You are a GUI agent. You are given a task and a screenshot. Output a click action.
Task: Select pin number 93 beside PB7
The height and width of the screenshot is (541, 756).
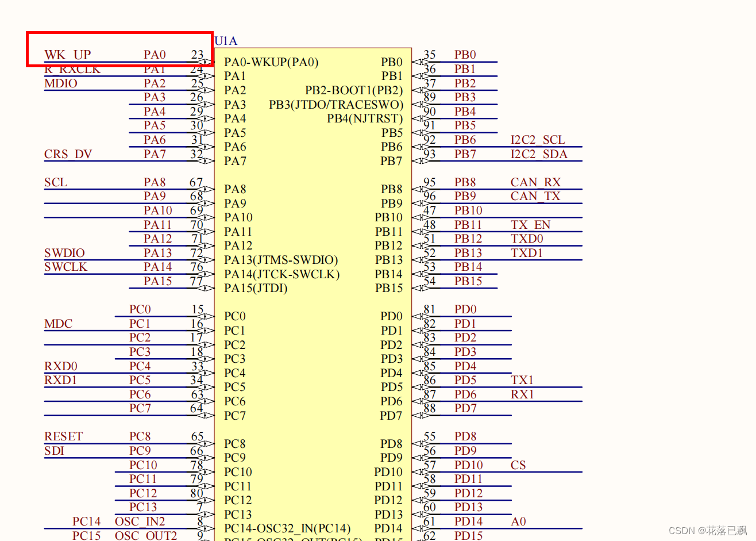tap(430, 154)
